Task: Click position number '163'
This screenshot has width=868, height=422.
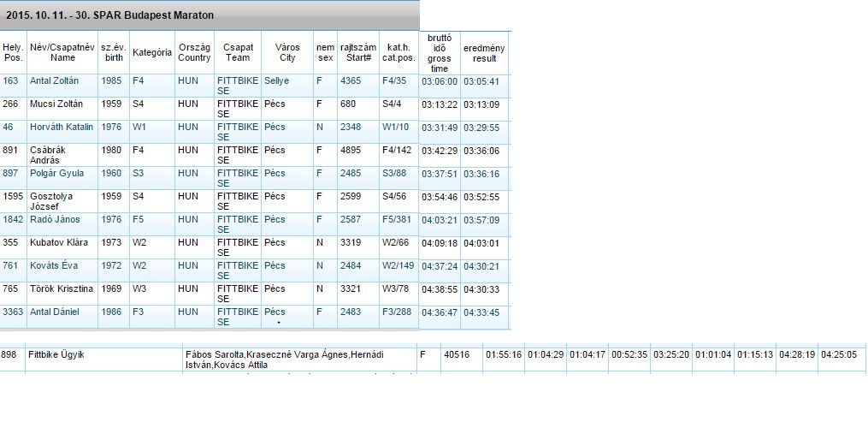Action: (x=10, y=80)
